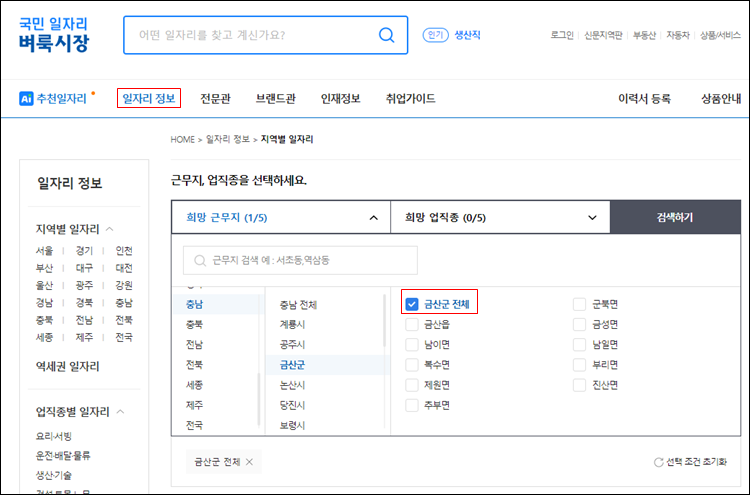Collapse the 업직종별 일자리 sidebar section

click(x=121, y=412)
